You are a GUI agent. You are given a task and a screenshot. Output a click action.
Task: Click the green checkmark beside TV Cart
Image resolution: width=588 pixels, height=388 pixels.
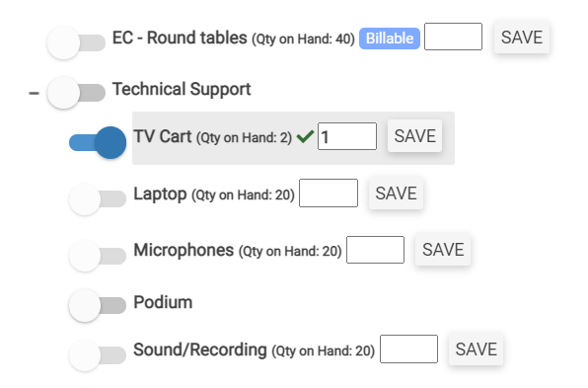tap(305, 136)
